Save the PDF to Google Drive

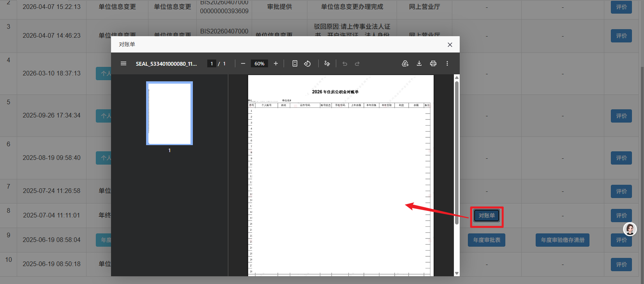pyautogui.click(x=405, y=63)
